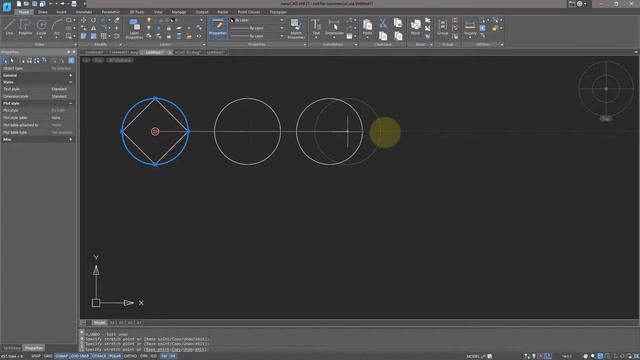Click the Top label under view compass
The height and width of the screenshot is (360, 640).
(x=606, y=119)
